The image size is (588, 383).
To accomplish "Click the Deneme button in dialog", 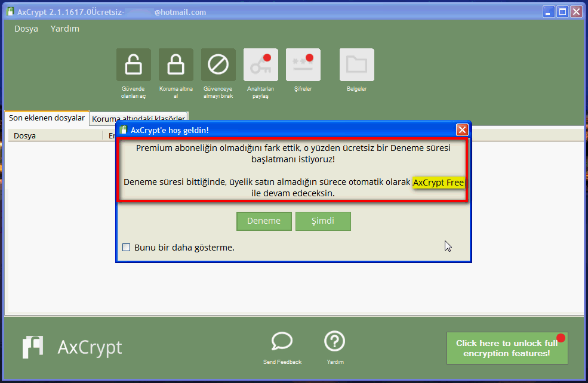I will [x=264, y=221].
